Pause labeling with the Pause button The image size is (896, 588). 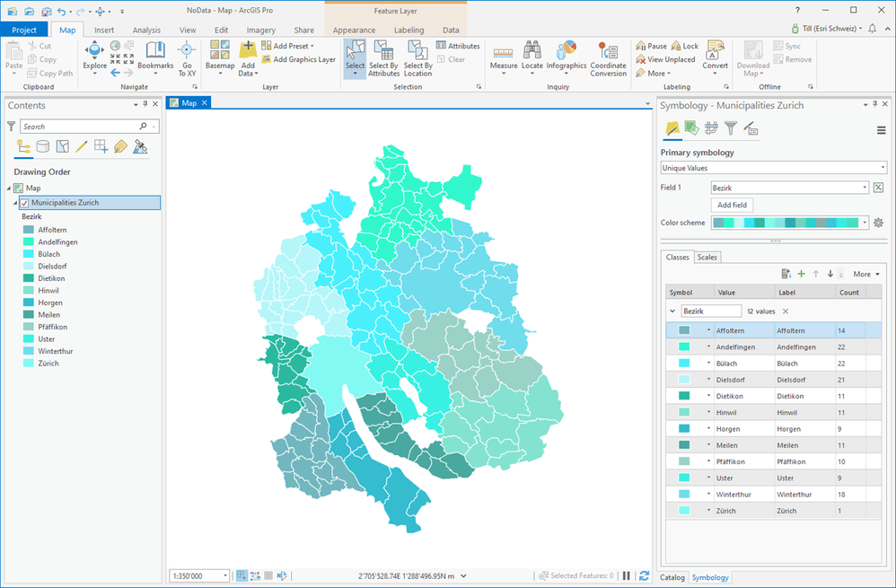[x=651, y=46]
